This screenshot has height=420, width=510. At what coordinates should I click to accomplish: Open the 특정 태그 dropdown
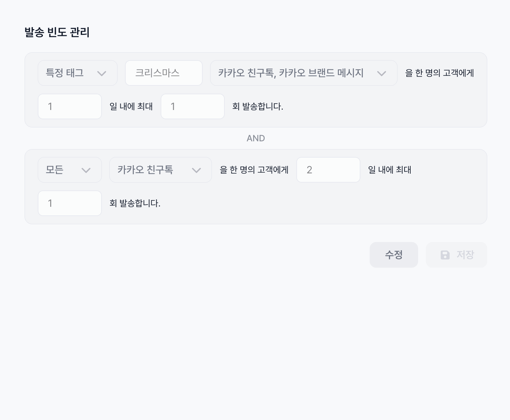coord(77,73)
